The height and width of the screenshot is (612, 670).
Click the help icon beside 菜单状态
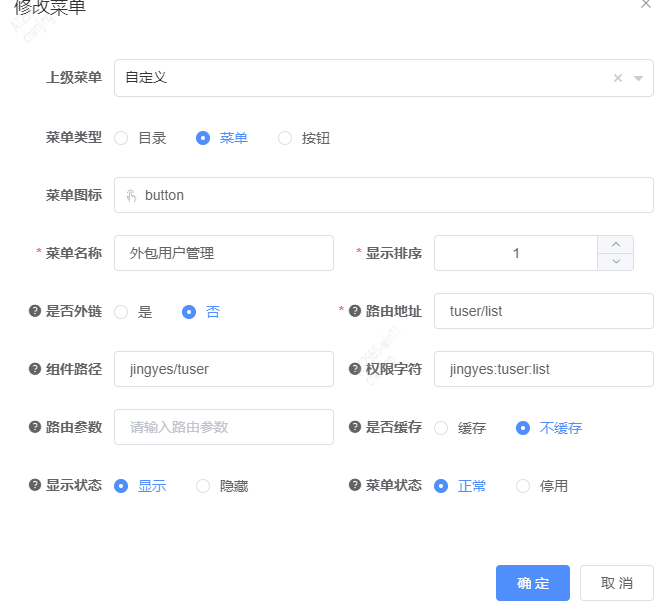[355, 485]
